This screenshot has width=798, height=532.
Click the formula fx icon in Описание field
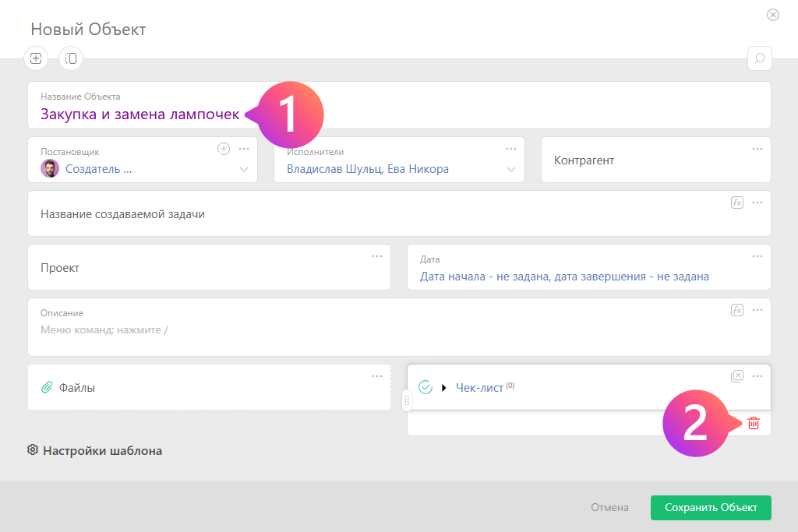coord(737,309)
